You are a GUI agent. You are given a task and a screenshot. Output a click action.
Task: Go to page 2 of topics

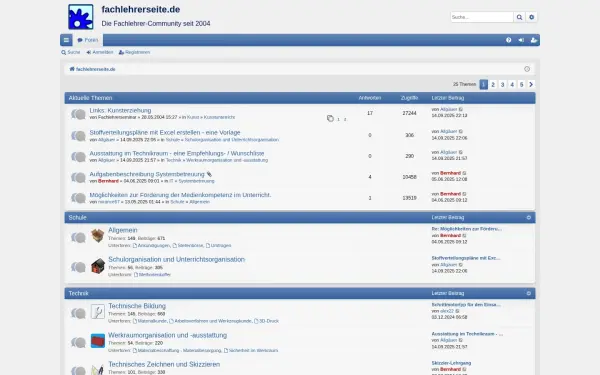[x=493, y=84]
